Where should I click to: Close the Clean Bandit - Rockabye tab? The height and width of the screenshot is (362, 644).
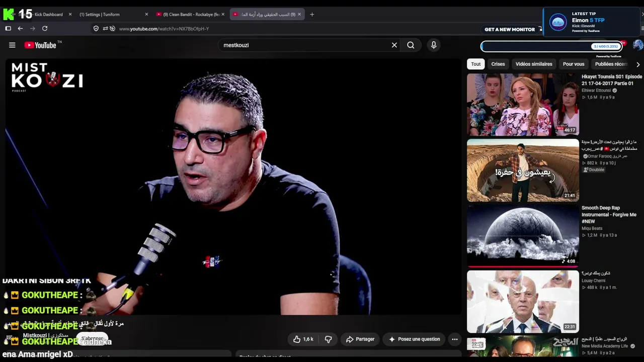point(223,15)
